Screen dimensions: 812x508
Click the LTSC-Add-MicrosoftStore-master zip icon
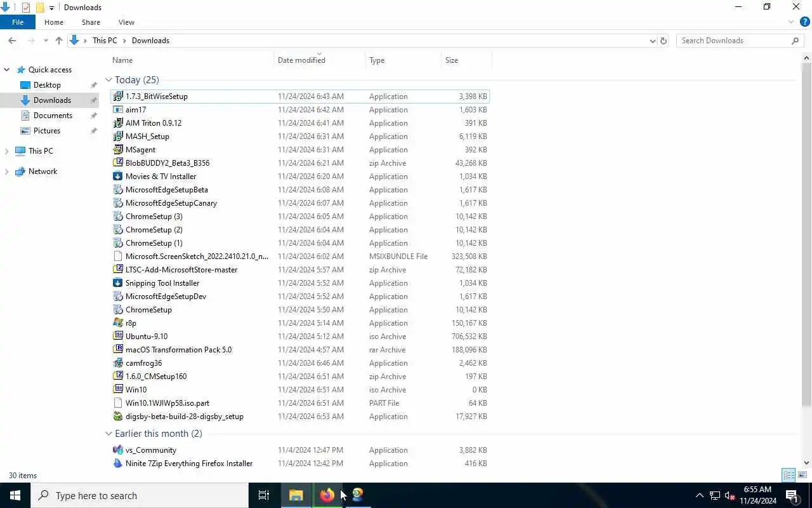click(118, 270)
